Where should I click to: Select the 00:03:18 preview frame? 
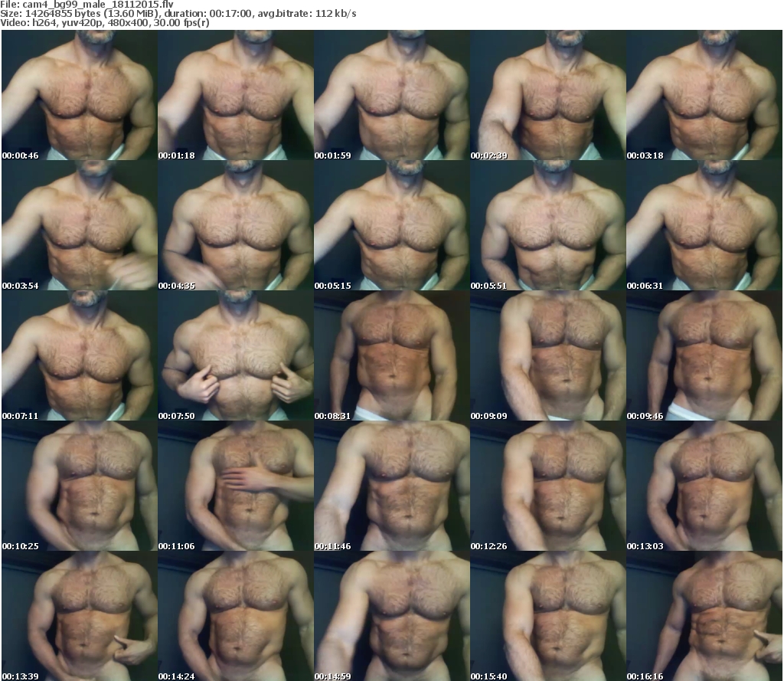coord(704,95)
